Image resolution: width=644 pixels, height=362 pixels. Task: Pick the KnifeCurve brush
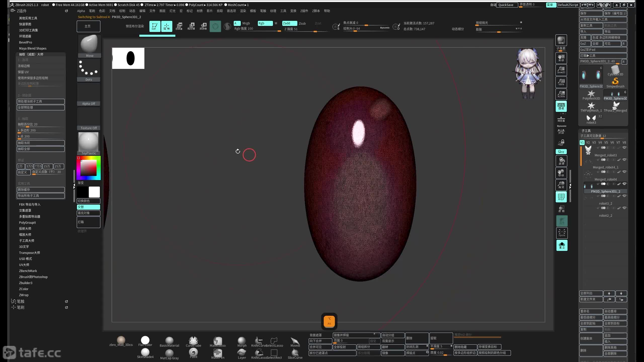259,342
